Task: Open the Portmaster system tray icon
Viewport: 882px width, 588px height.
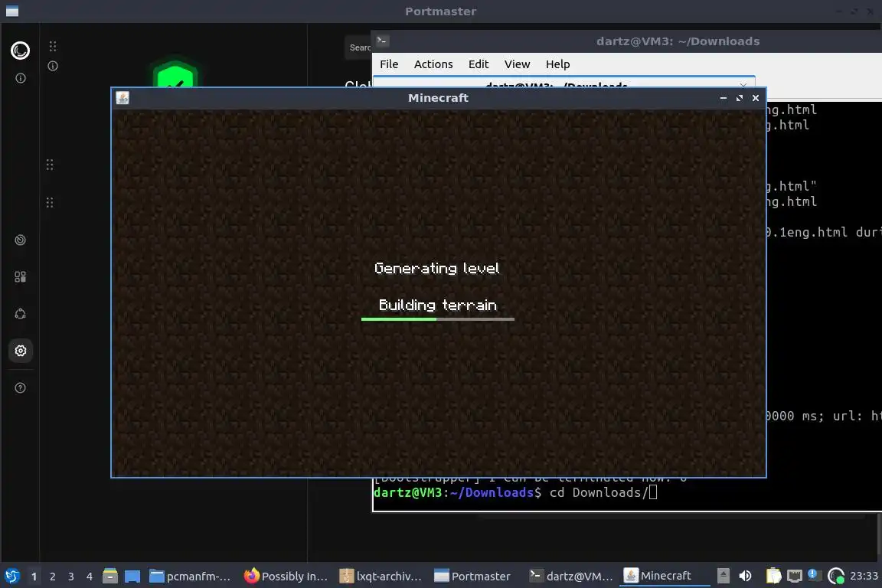Action: [836, 576]
